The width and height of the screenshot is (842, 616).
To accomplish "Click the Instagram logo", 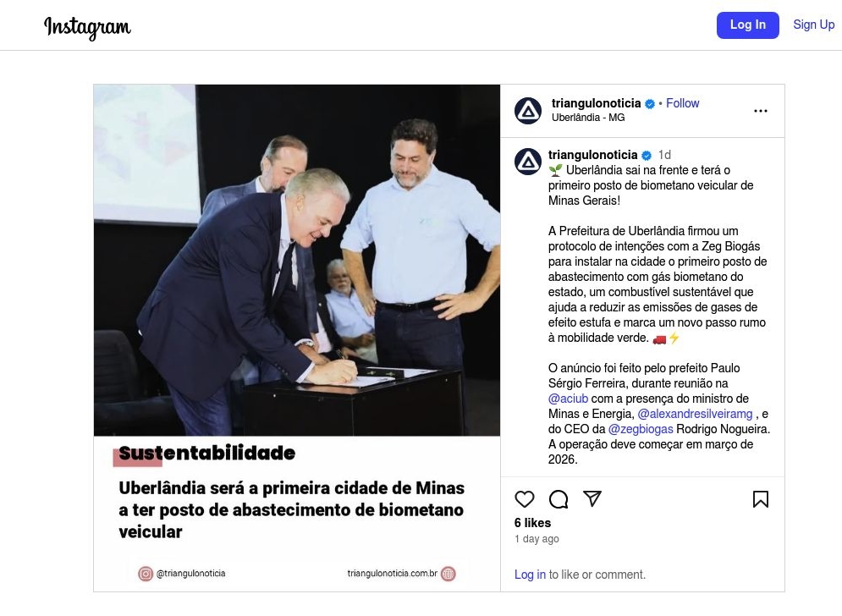I will point(87,27).
